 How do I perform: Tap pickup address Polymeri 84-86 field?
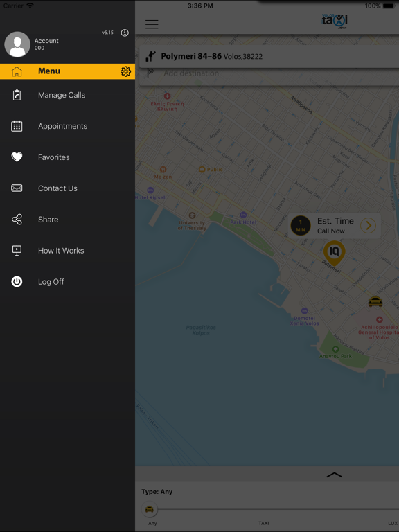coord(269,56)
